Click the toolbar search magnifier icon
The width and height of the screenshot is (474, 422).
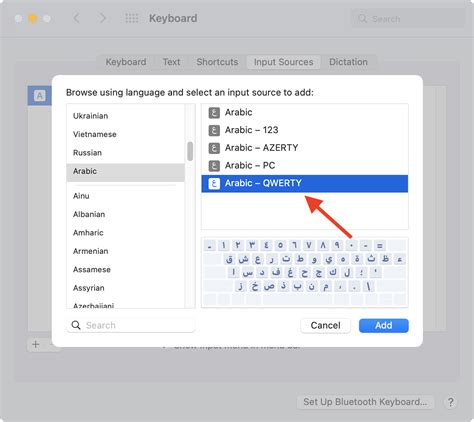coord(362,19)
